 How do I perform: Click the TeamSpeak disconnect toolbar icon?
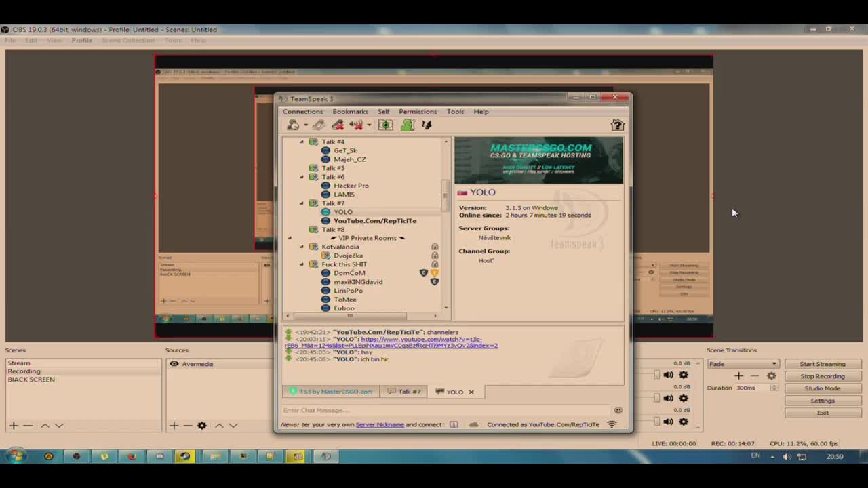319,125
